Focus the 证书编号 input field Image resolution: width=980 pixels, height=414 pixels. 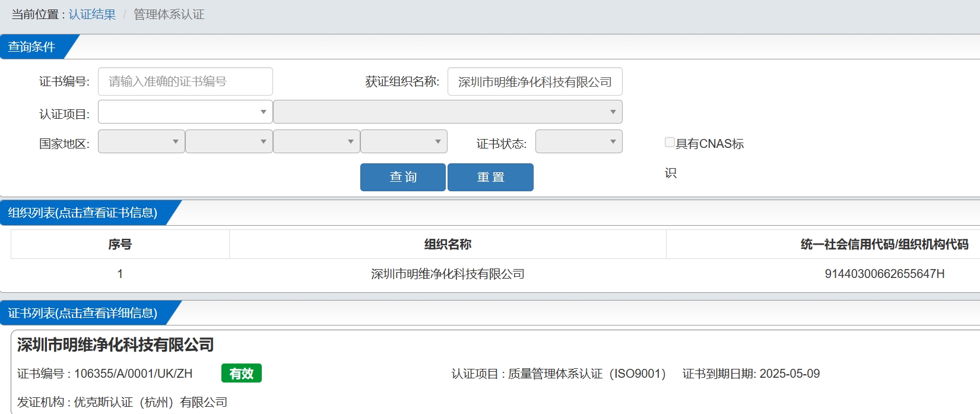pyautogui.click(x=185, y=81)
